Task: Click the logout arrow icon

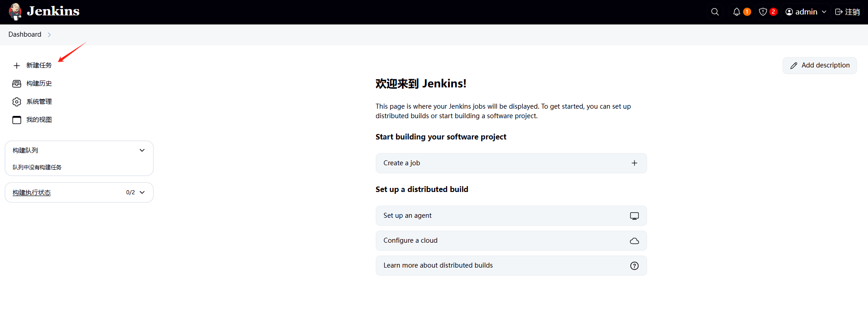Action: tap(839, 12)
